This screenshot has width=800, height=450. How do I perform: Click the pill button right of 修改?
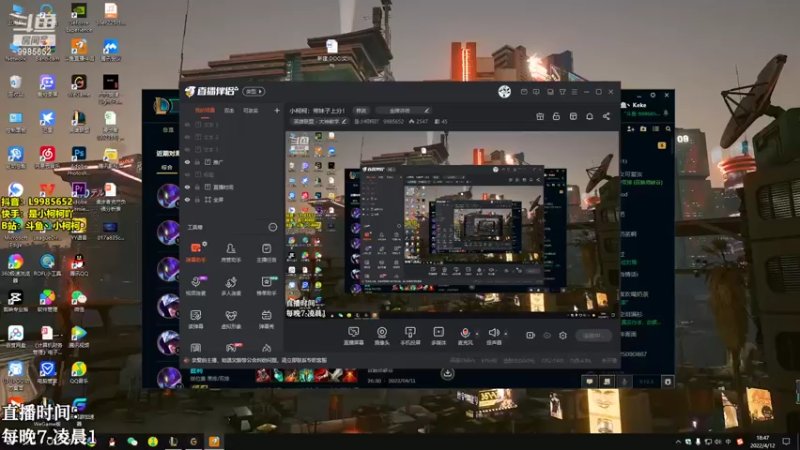(x=403, y=111)
